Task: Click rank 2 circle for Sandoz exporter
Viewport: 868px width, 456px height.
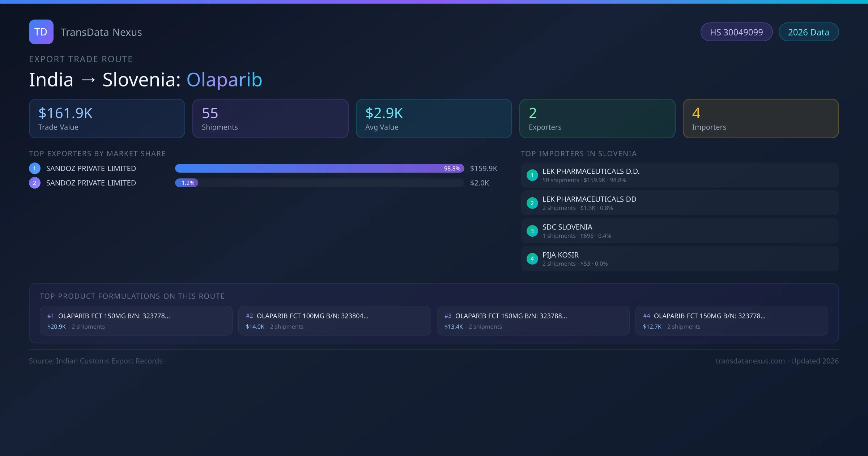Action: [x=35, y=183]
